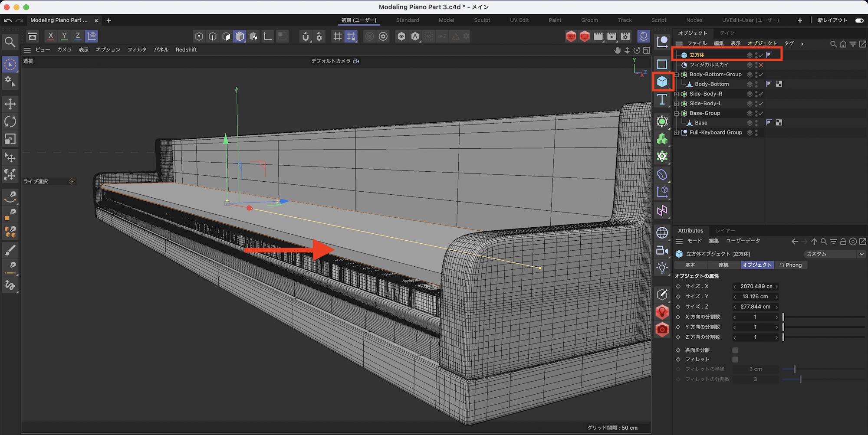Toggle the X axis lock icon
This screenshot has height=435, width=868.
(x=51, y=36)
